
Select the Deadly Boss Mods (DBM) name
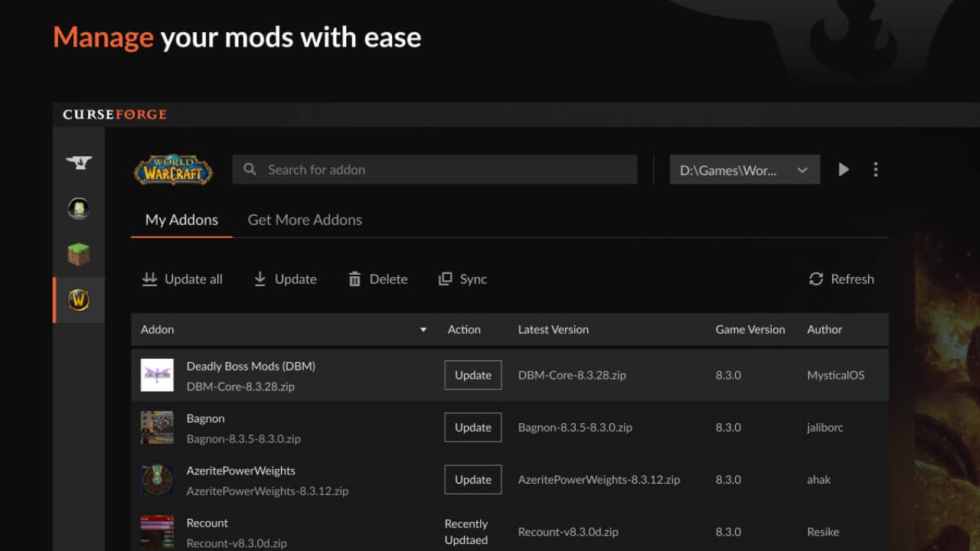pyautogui.click(x=251, y=366)
